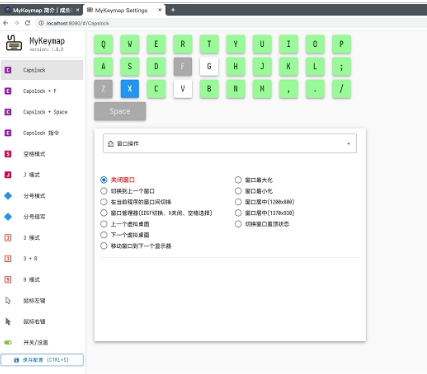Click the L key button

(315, 66)
